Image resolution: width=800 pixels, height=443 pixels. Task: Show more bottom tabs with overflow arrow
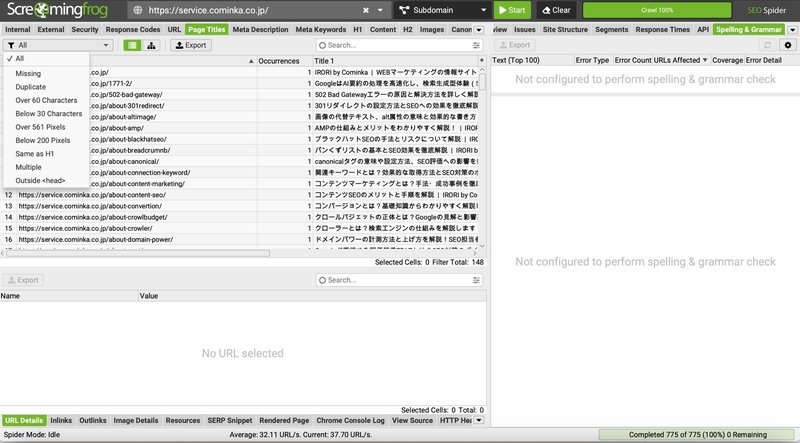[x=481, y=421]
